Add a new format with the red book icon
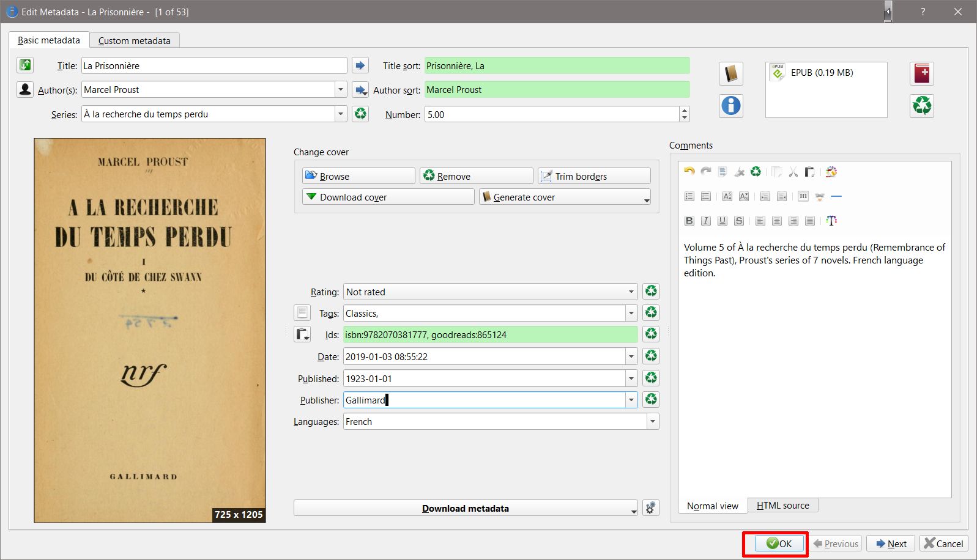This screenshot has height=560, width=977. pos(921,74)
